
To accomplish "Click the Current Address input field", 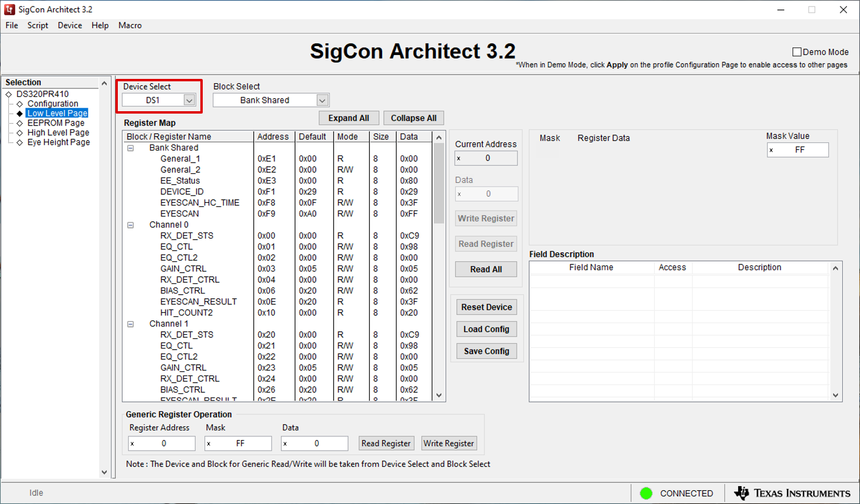I will (x=486, y=158).
